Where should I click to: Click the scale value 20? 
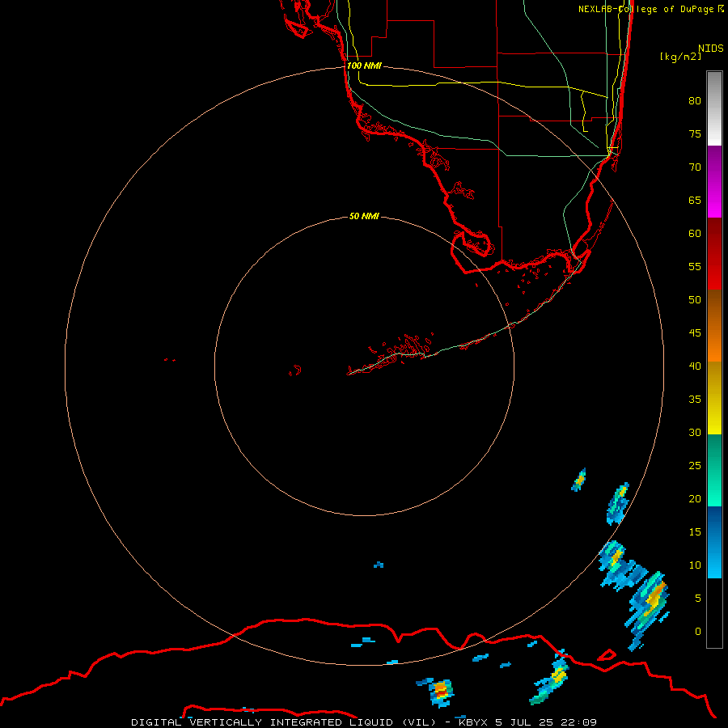695,498
